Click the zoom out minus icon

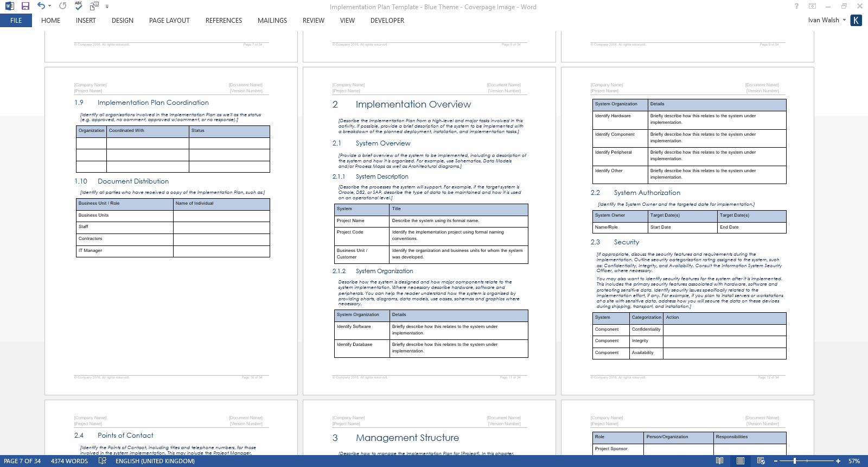[x=776, y=461]
